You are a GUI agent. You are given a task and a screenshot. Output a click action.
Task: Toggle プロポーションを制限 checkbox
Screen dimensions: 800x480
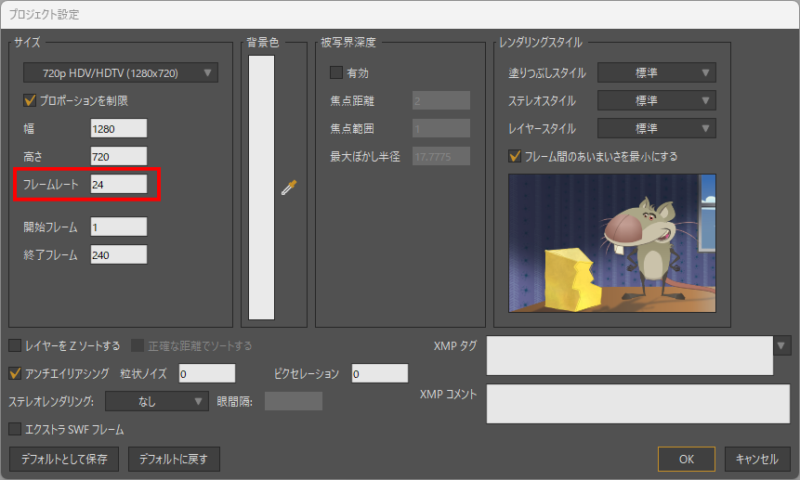pos(29,101)
